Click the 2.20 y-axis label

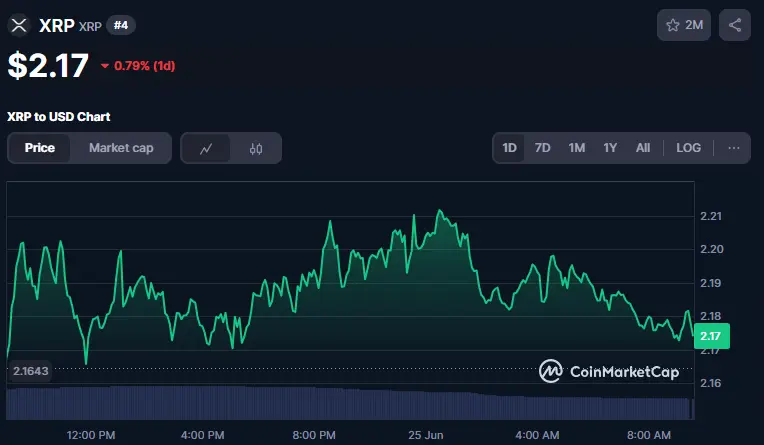coord(711,249)
